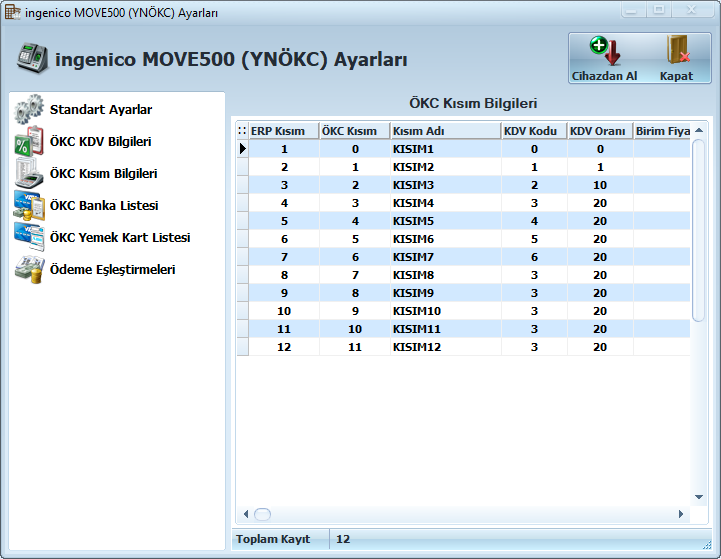Click the horizontal scrollbar thumb
This screenshot has height=559, width=721.
coord(263,514)
